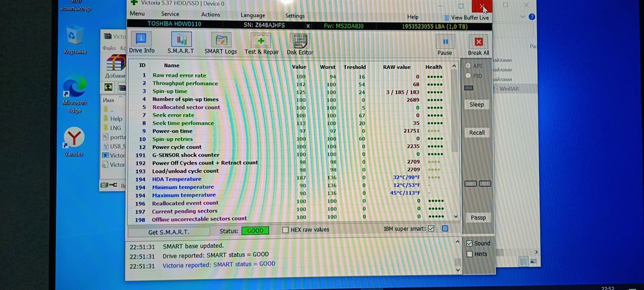644x290 pixels.
Task: Switch to Test & Repair
Action: [x=261, y=43]
